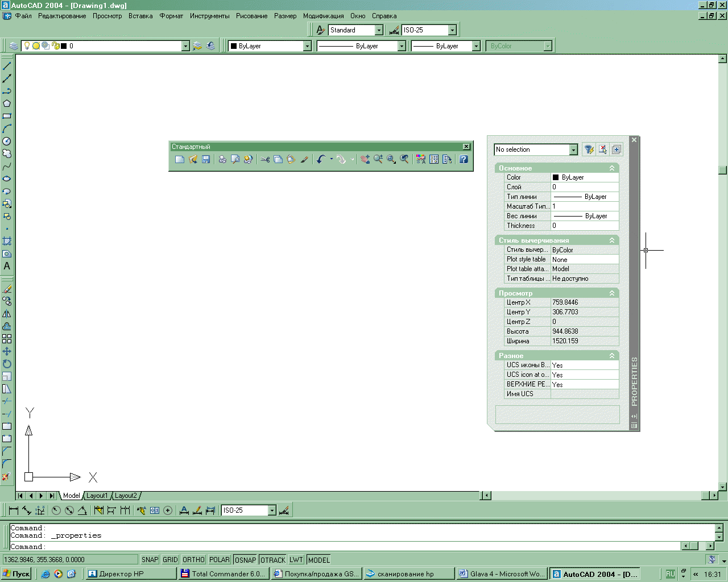
Task: Switch to Glava 4 Microsoft Word taskbar button
Action: pyautogui.click(x=502, y=574)
